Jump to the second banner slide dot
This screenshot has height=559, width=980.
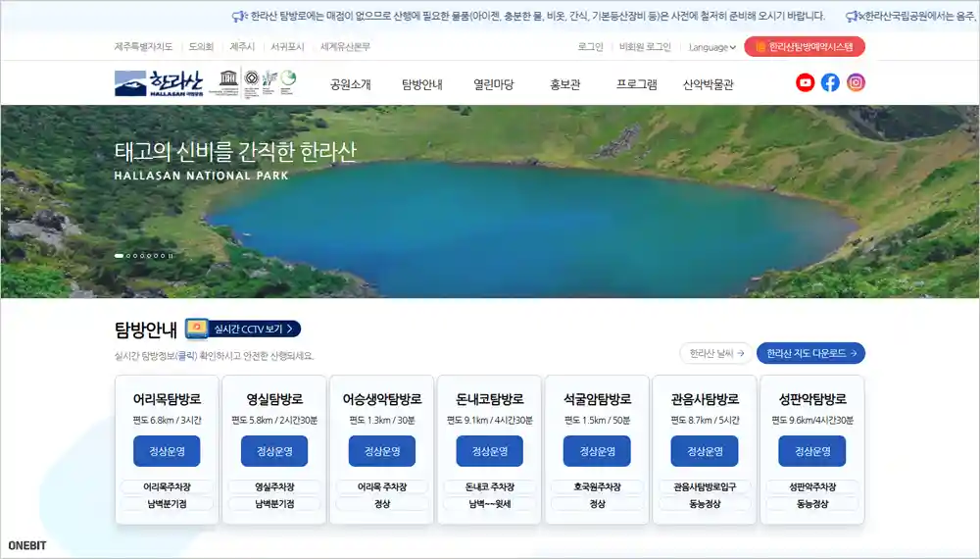pyautogui.click(x=128, y=256)
